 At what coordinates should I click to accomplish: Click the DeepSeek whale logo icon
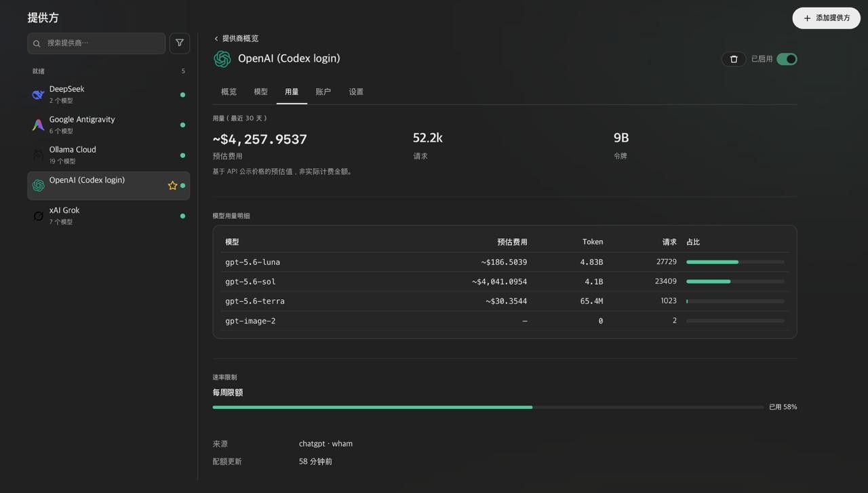coord(39,95)
